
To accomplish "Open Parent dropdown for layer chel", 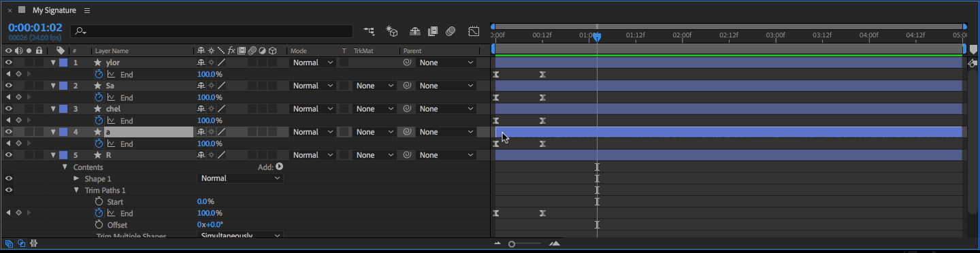I will [x=446, y=109].
